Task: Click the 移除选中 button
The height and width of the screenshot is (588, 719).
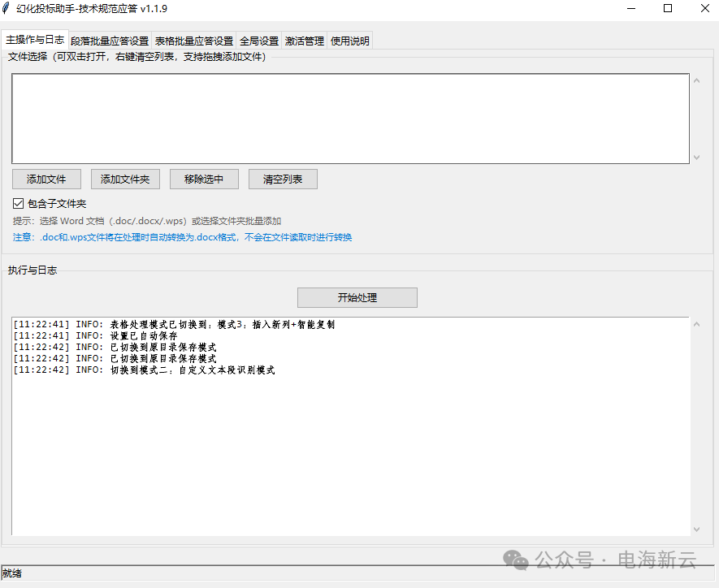Action: tap(203, 179)
